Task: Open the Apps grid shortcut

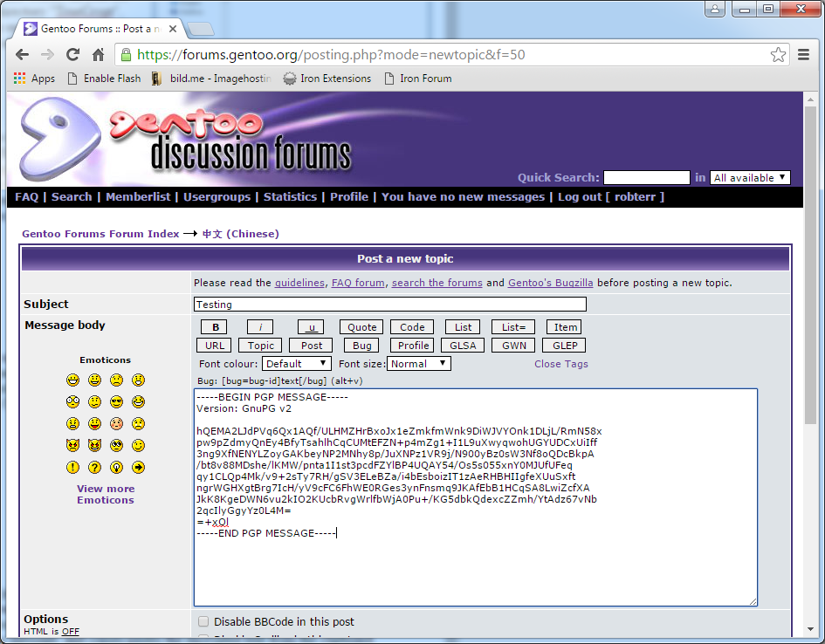Action: 34,79
